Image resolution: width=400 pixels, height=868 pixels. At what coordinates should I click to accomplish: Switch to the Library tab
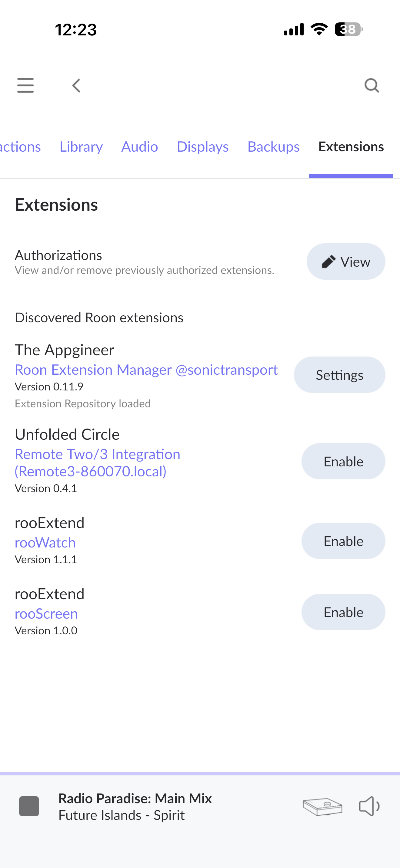81,146
